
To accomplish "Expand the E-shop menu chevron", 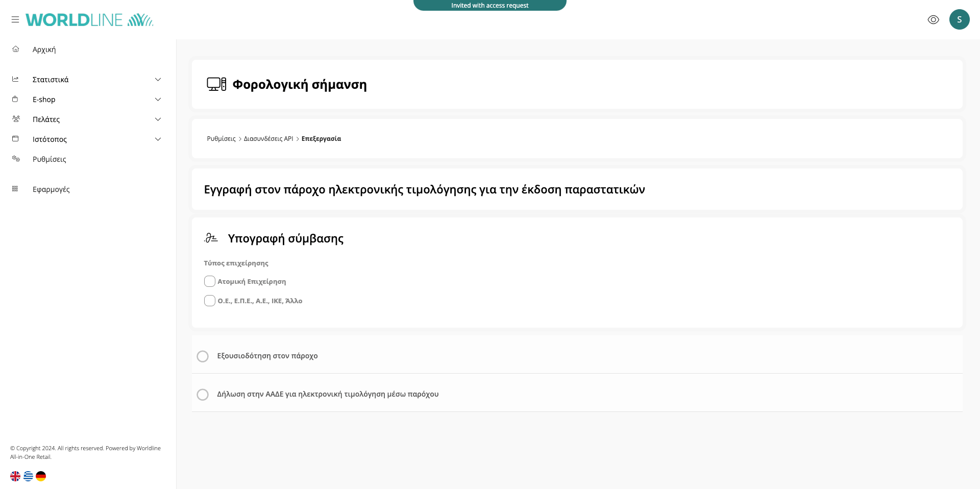I will tap(158, 100).
